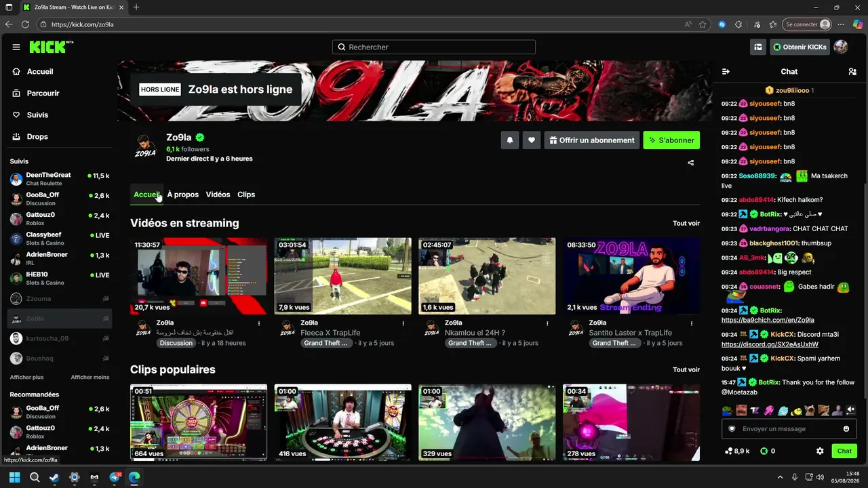Select the channel Accueil tab
This screenshot has height=488, width=868.
pyautogui.click(x=146, y=195)
